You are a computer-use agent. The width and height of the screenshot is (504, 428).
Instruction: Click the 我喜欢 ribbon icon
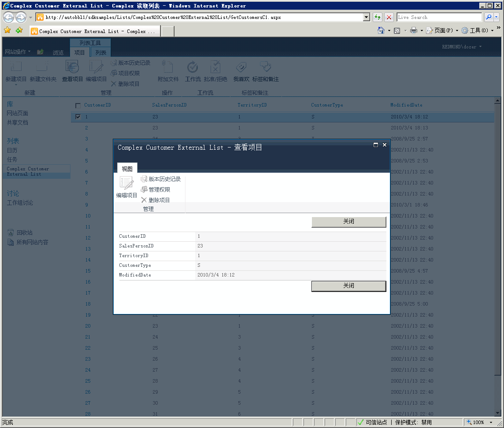pos(241,67)
